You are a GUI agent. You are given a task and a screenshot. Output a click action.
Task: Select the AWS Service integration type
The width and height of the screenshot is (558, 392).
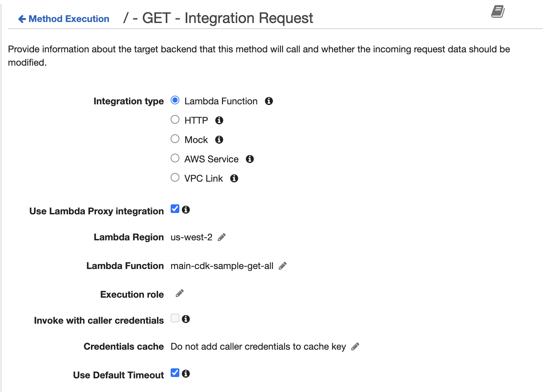click(x=175, y=158)
